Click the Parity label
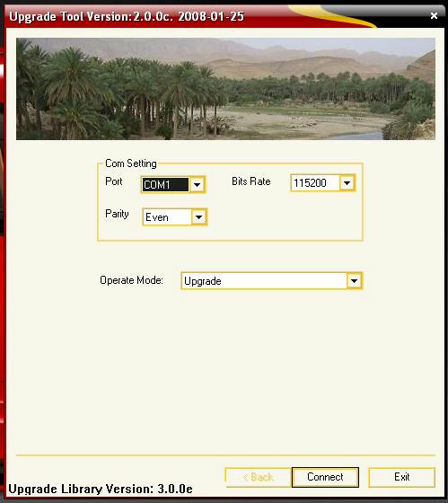The image size is (448, 503). click(x=117, y=214)
